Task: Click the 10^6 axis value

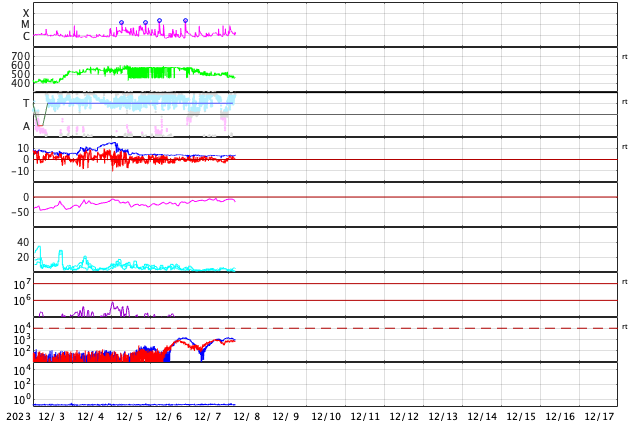Action: (22, 301)
